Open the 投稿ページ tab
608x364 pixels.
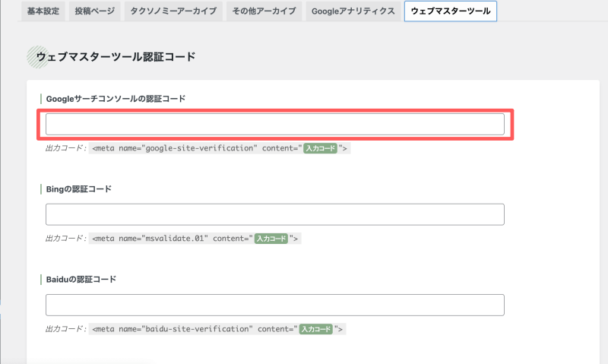[94, 11]
